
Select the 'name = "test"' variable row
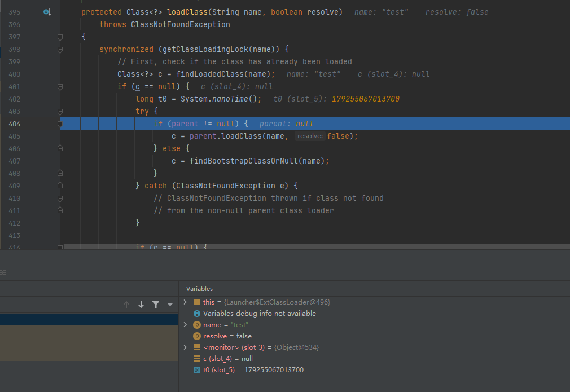(x=374, y=325)
